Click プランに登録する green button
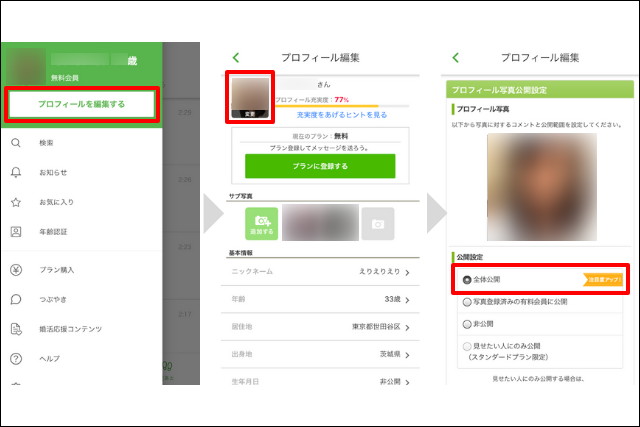Viewport: 640px width, 427px height. point(320,166)
